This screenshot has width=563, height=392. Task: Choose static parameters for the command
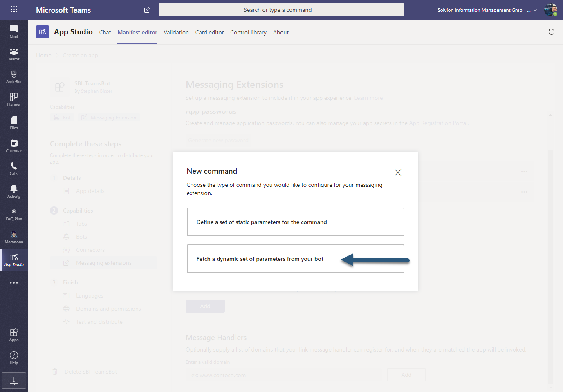click(296, 222)
